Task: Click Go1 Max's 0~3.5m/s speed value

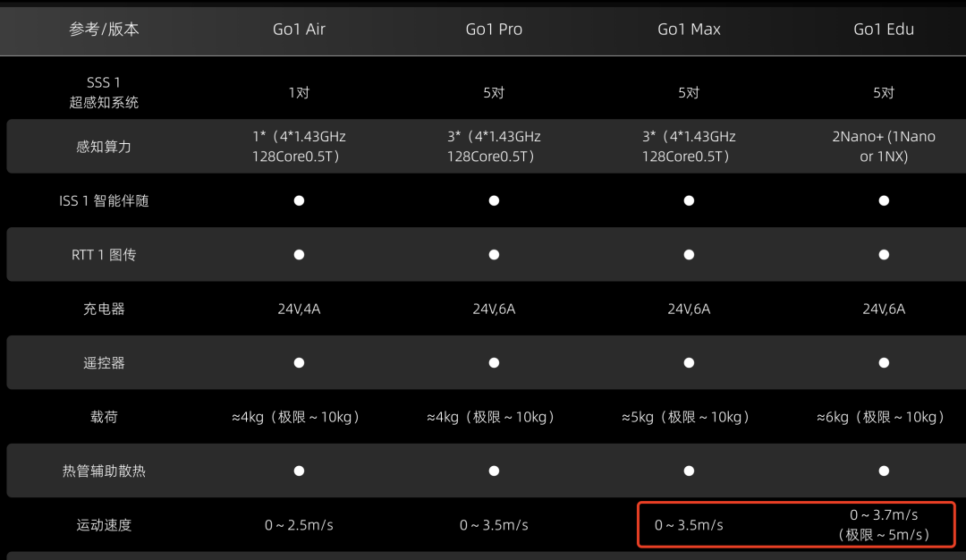Action: point(689,525)
